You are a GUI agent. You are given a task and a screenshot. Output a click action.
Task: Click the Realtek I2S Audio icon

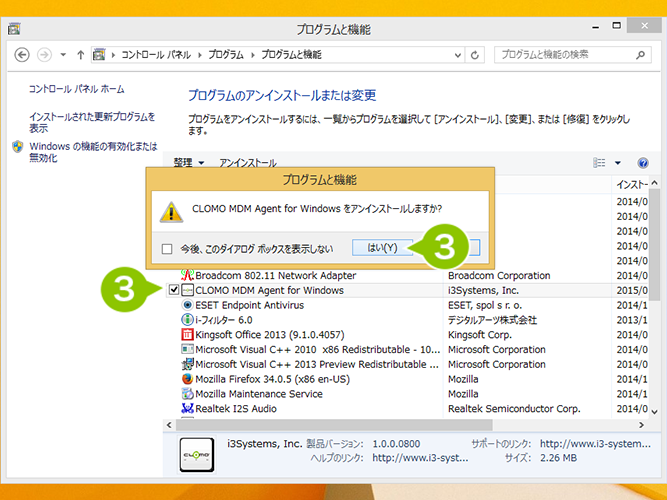point(187,409)
